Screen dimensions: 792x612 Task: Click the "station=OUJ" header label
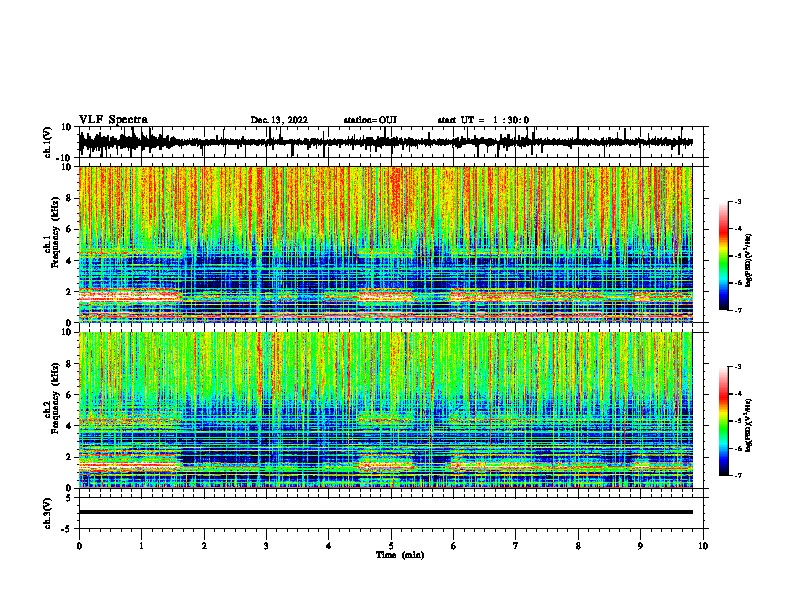(x=370, y=120)
